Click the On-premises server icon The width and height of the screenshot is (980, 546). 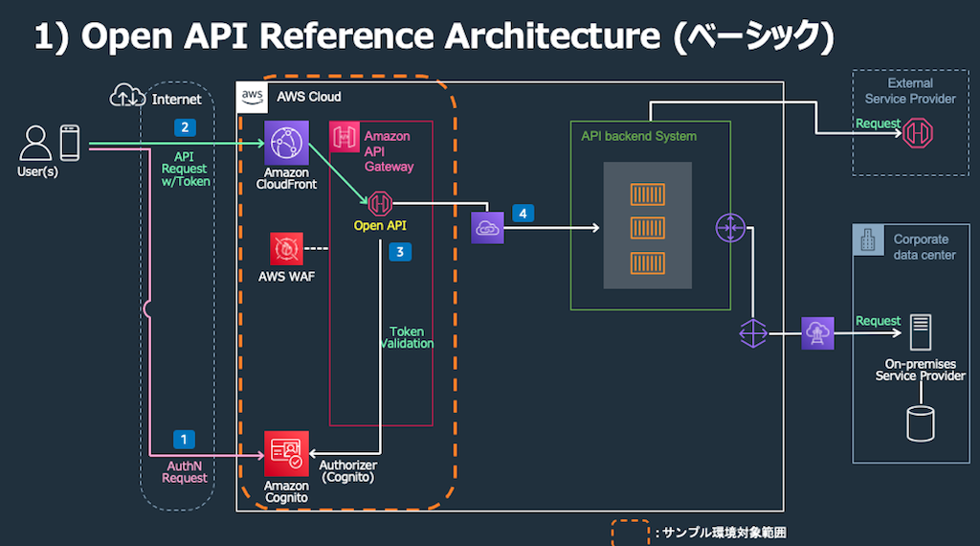(920, 332)
